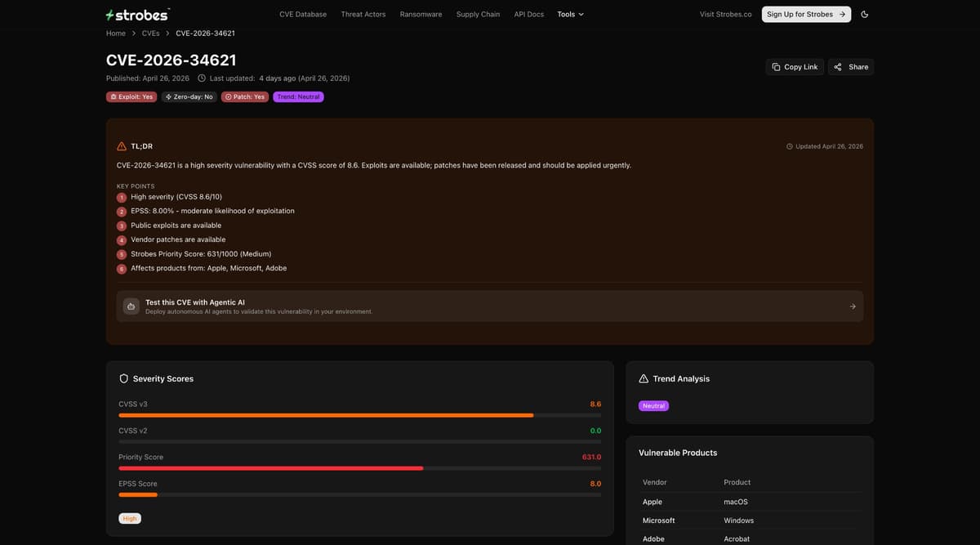Screen dimensions: 980x545
Task: Toggle dark mode with the moon icon
Action: (865, 14)
